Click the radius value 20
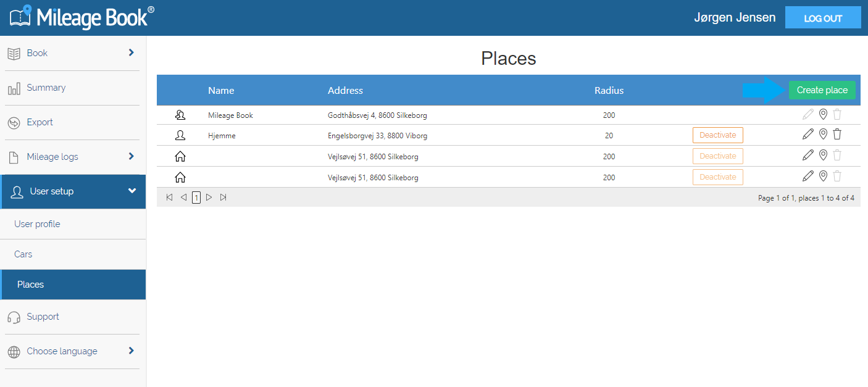 (609, 136)
